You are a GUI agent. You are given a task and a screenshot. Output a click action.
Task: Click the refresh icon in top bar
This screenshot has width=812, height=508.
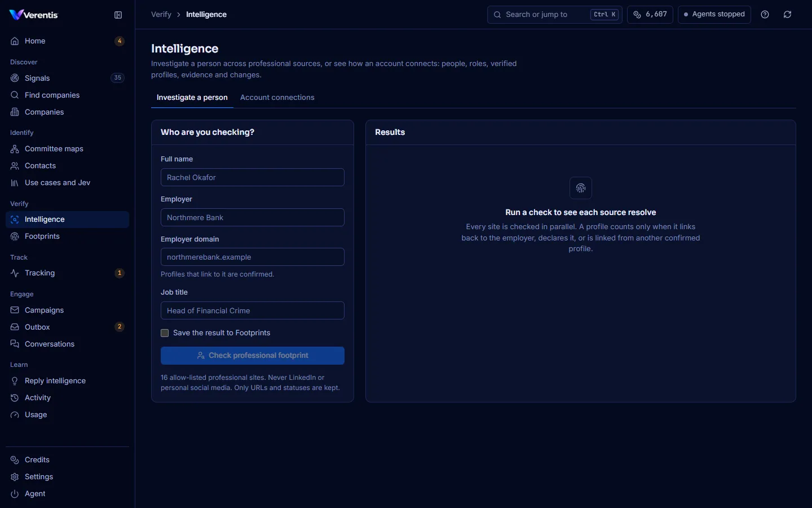[x=787, y=15]
